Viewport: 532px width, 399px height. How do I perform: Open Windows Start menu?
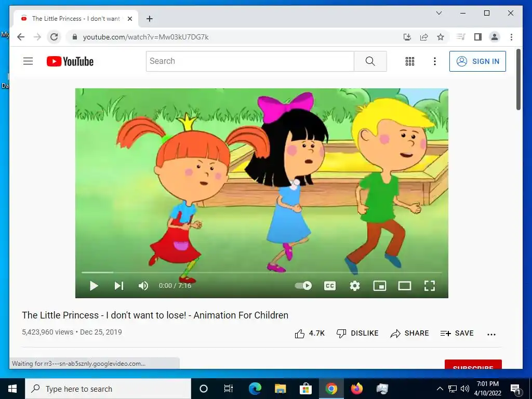12,389
